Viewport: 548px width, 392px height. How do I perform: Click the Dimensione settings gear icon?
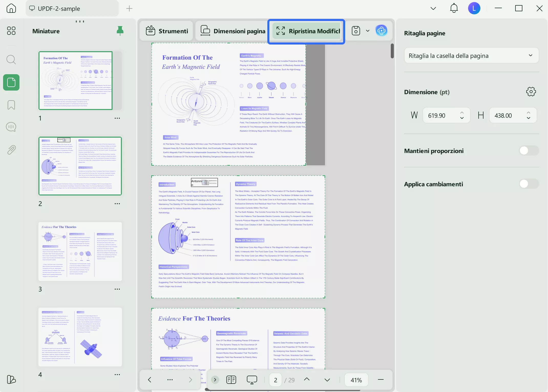[531, 92]
